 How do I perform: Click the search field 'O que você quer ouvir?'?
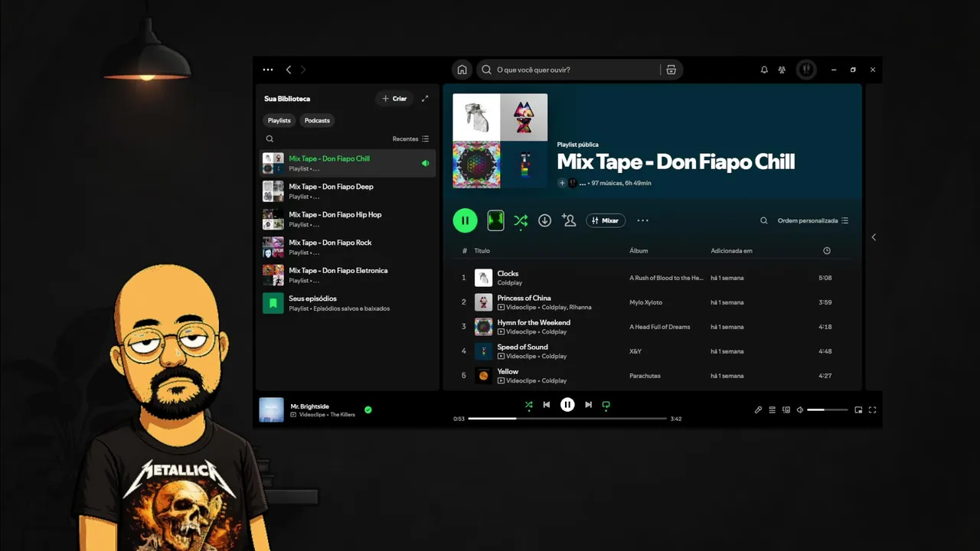click(x=568, y=70)
